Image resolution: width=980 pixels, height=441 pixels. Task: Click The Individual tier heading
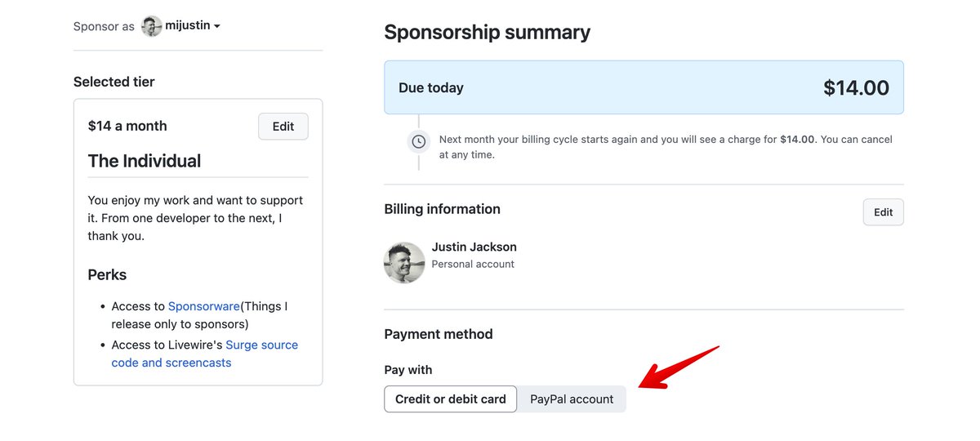[x=145, y=161]
